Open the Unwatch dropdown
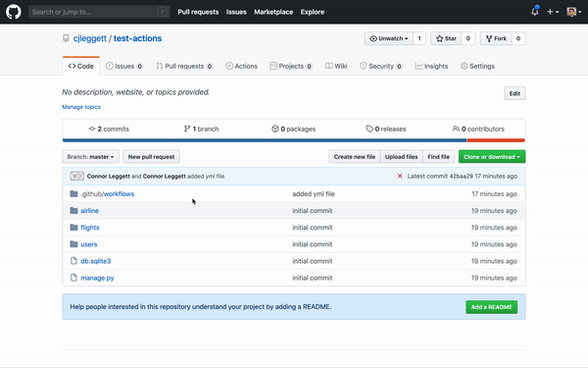This screenshot has width=588, height=368. pos(389,38)
